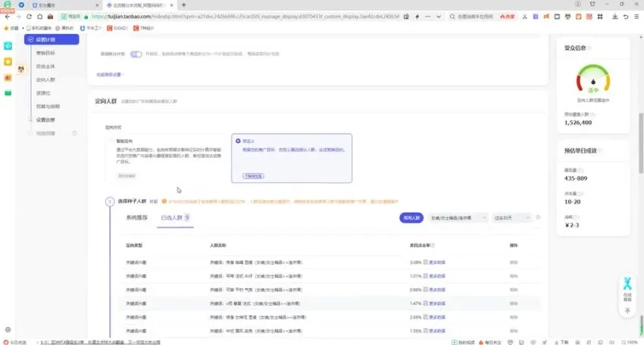Open a new browser tab with the plus icon

pyautogui.click(x=183, y=5)
